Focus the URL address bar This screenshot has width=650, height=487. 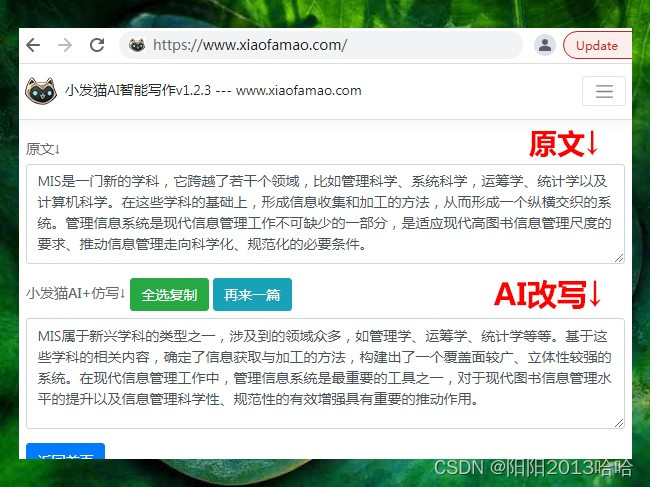(x=320, y=45)
